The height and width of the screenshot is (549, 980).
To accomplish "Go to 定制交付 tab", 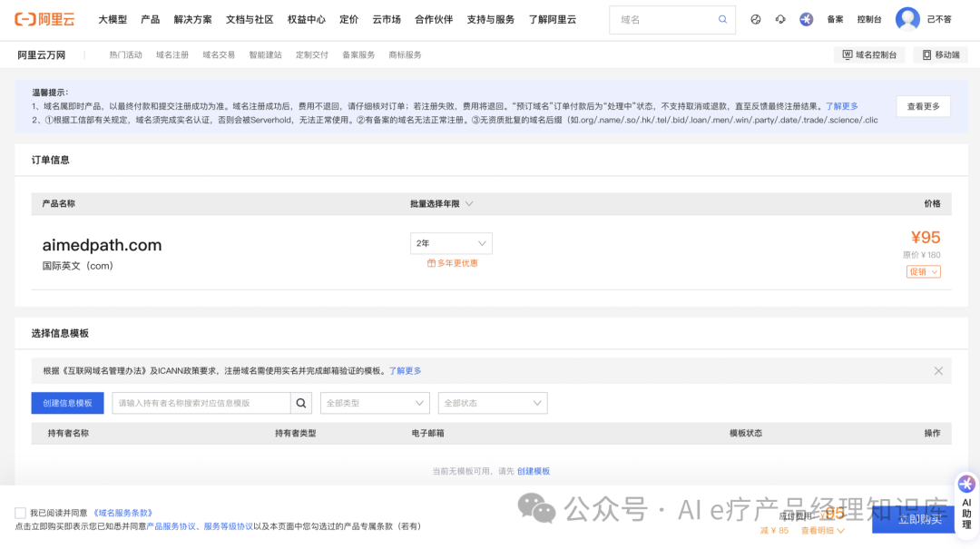I will coord(312,55).
